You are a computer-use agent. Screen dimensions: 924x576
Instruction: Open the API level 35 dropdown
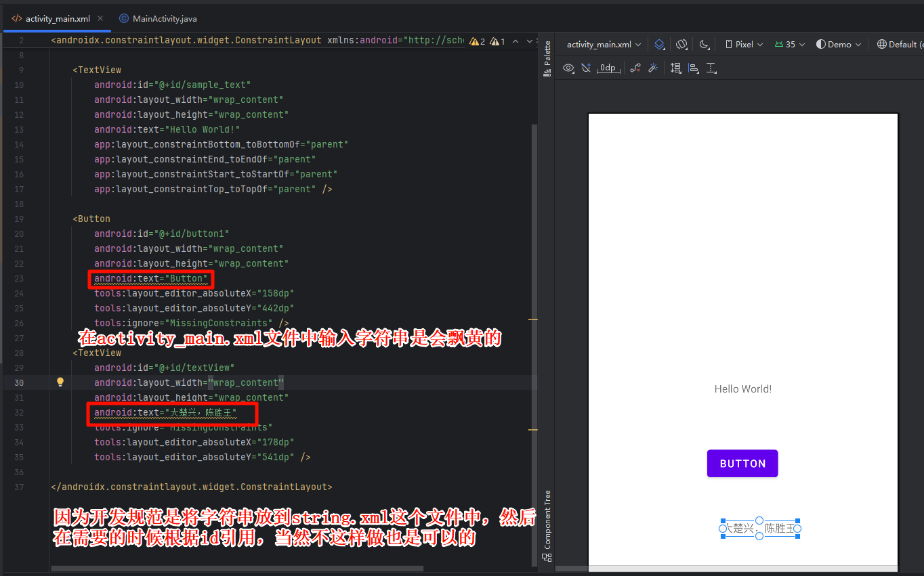(x=790, y=44)
